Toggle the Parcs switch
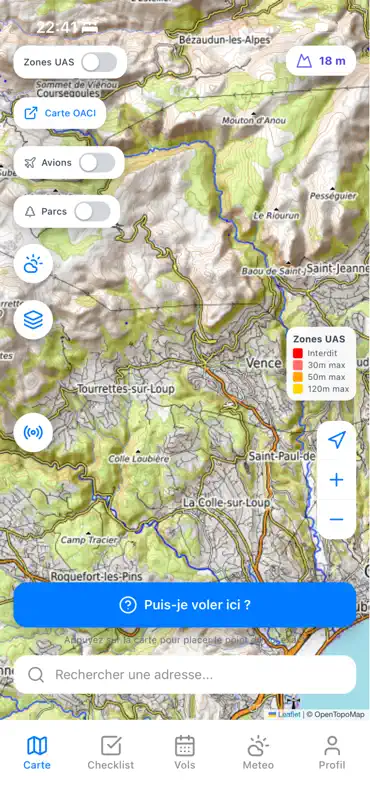This screenshot has width=370, height=800. pos(92,211)
